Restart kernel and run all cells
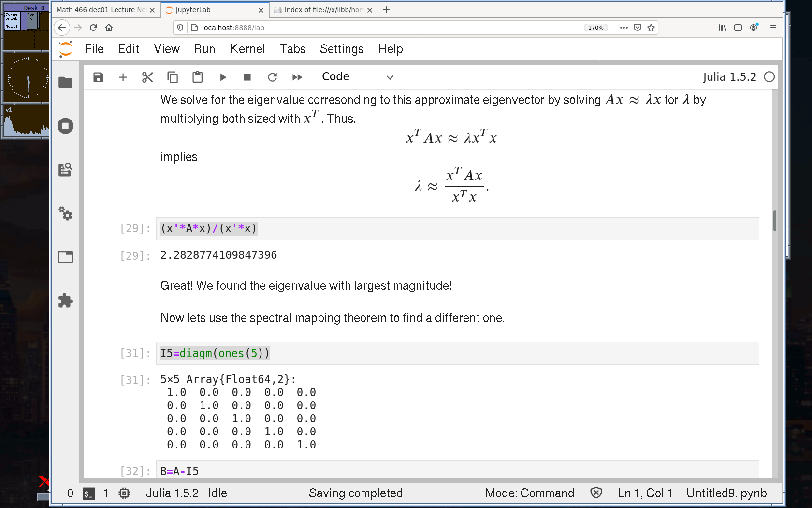Viewport: 812px width, 508px height. point(297,77)
